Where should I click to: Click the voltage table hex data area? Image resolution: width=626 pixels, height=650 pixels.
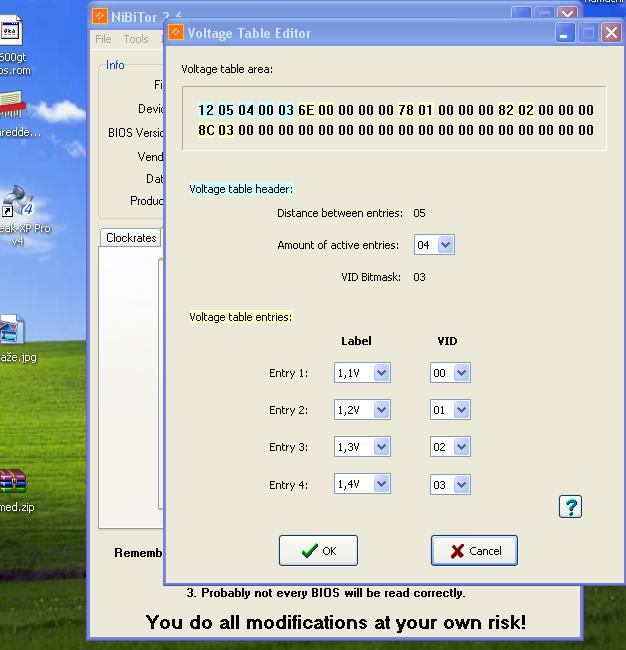(395, 119)
